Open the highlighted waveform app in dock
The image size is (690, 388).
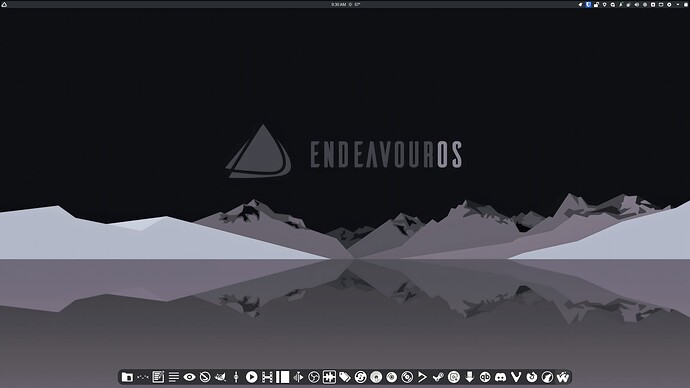[x=329, y=377]
